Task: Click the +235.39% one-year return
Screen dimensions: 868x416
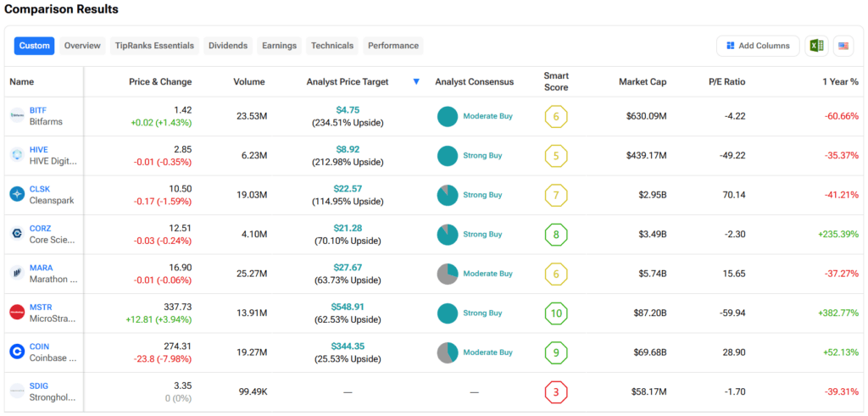Action: coord(838,234)
